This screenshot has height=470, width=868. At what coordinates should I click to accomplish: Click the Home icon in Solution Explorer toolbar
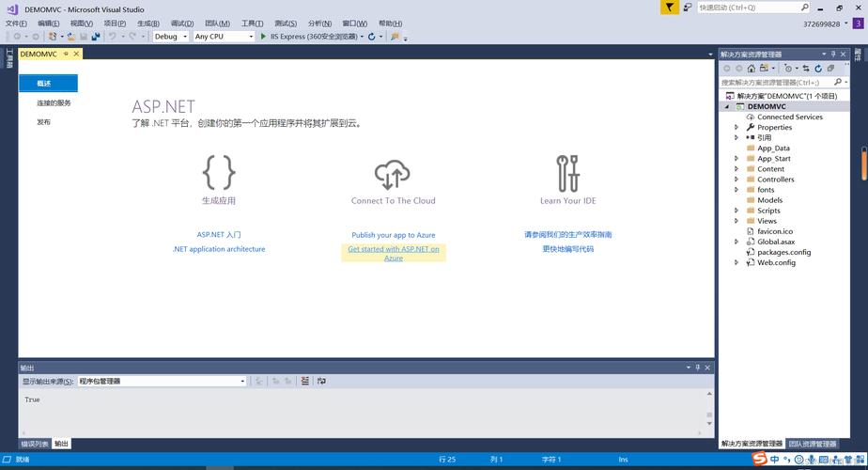point(752,69)
